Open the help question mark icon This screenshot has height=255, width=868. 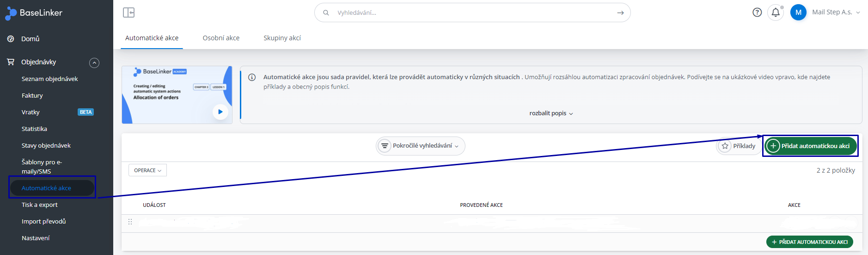[x=757, y=12]
